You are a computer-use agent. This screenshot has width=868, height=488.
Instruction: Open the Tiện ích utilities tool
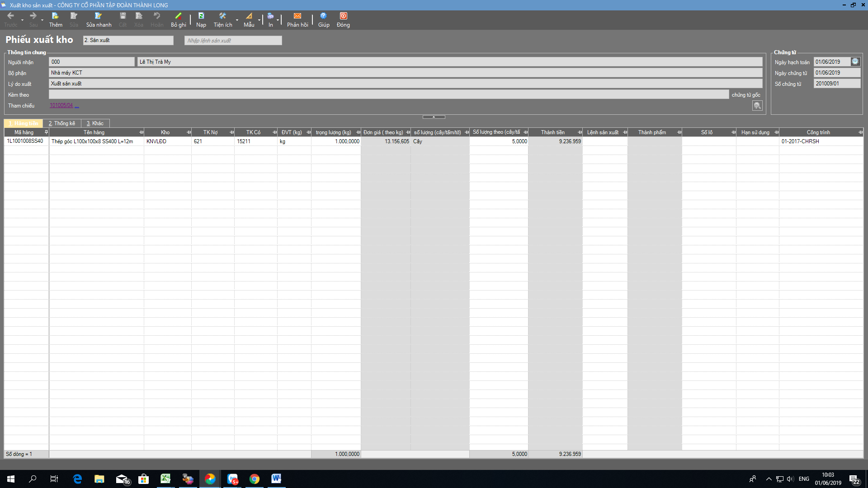click(222, 16)
